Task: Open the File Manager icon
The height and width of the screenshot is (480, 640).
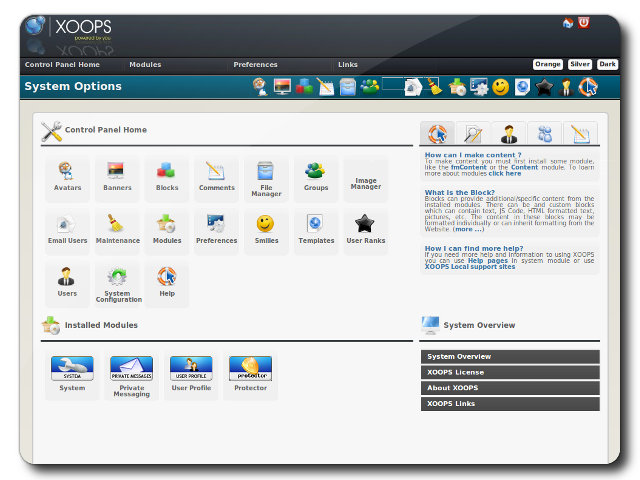Action: coord(266,176)
